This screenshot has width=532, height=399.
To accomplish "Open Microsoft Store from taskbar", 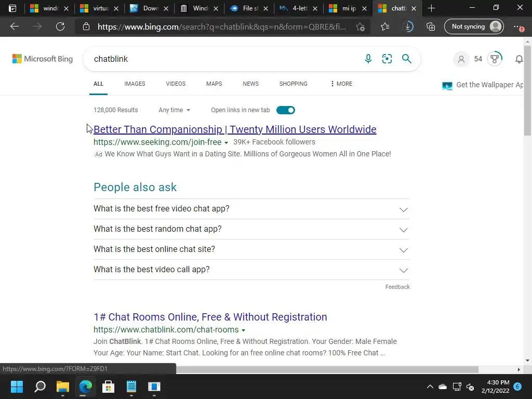I will click(108, 387).
